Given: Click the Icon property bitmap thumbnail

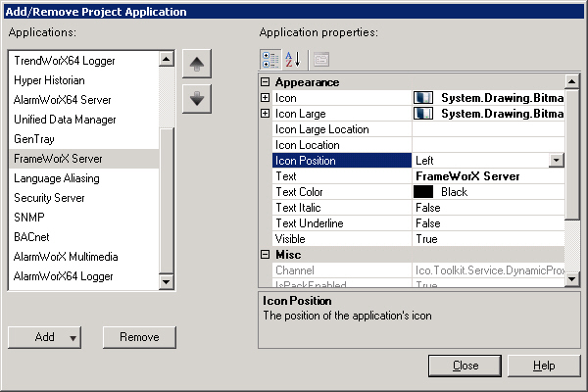Looking at the screenshot, I should tap(423, 98).
